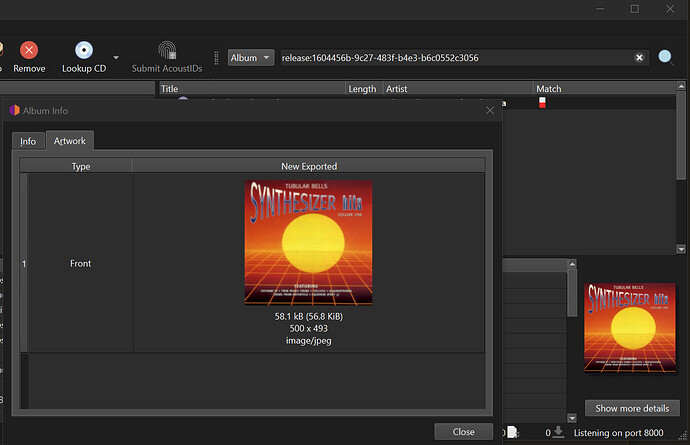Click the cover art thumbnail in main window
The width and height of the screenshot is (690, 445).
coord(630,328)
